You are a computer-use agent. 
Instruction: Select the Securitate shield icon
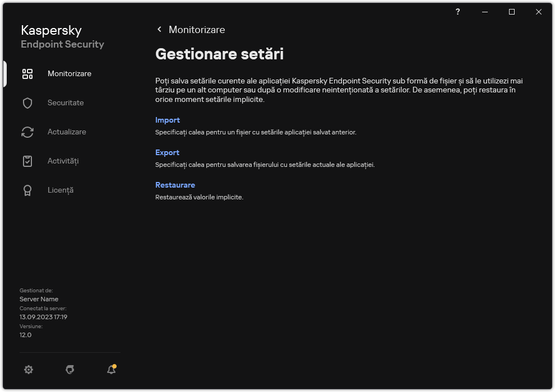tap(27, 102)
